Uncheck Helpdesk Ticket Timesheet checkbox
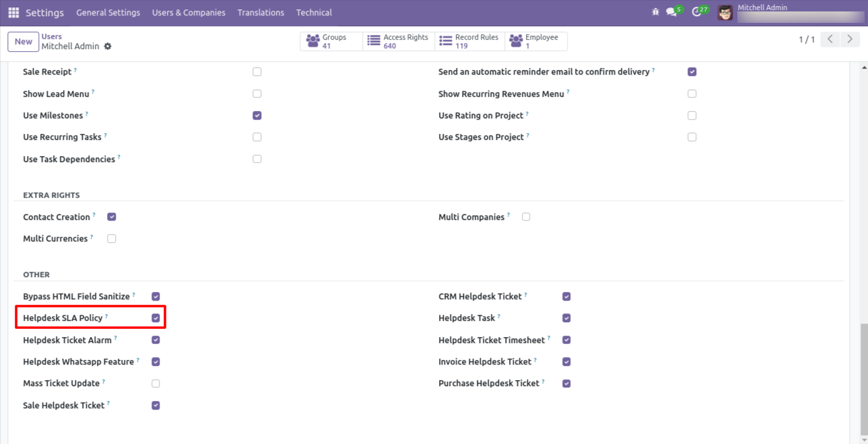The width and height of the screenshot is (868, 444). (566, 340)
